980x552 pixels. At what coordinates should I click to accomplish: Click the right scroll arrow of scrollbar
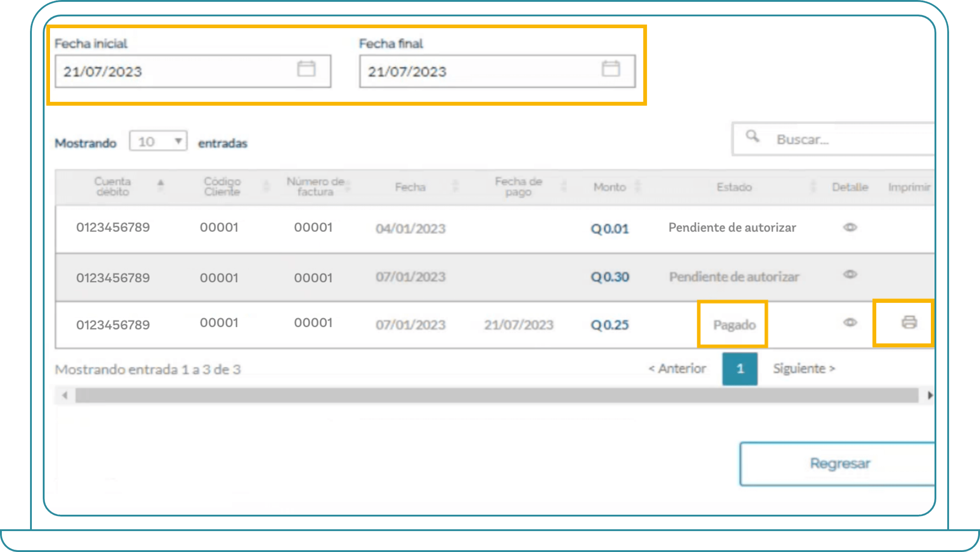930,395
